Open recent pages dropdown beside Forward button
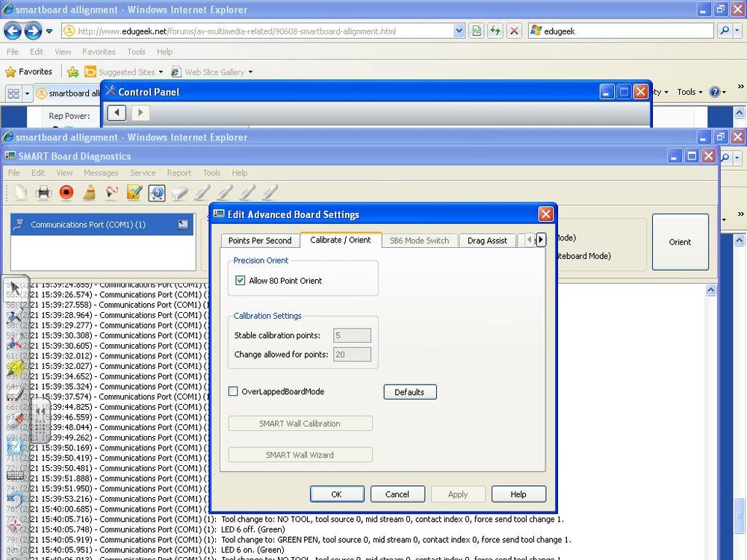Image resolution: width=747 pixels, height=560 pixels. coord(49,31)
